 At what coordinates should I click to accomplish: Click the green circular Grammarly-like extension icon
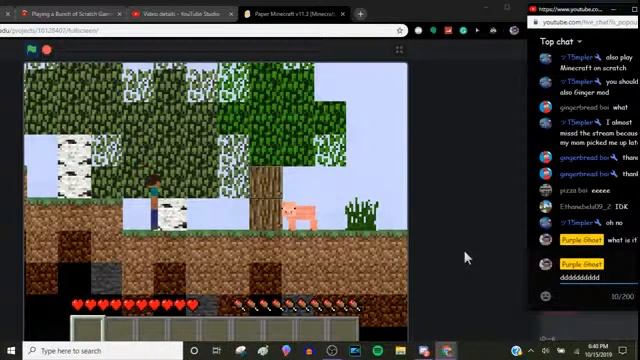pos(463,30)
